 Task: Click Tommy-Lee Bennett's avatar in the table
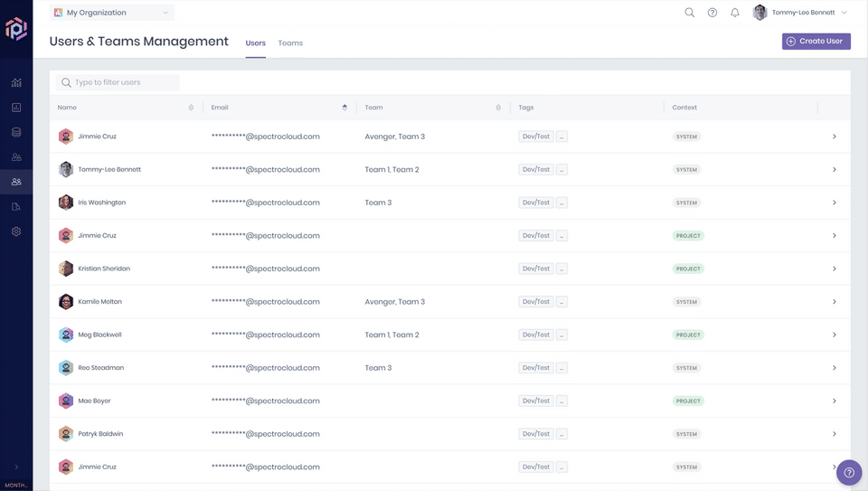[66, 169]
